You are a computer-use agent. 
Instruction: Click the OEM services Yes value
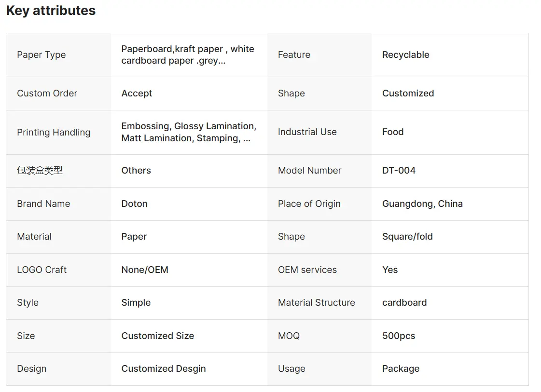click(390, 270)
